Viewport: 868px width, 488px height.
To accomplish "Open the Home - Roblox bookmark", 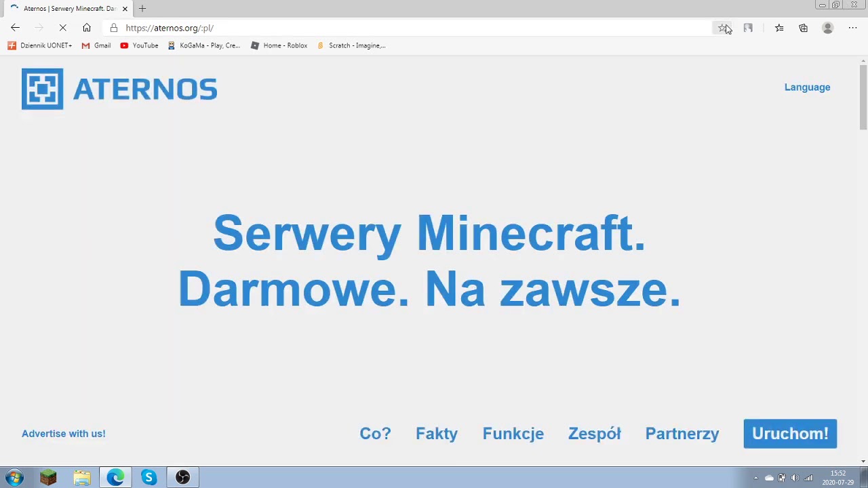I will (279, 45).
